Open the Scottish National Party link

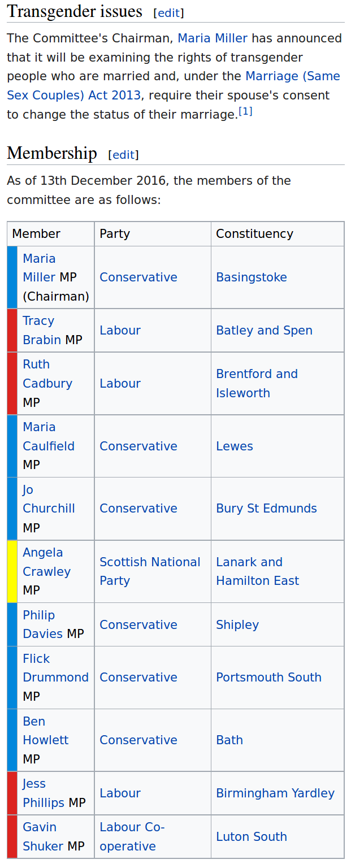[149, 571]
